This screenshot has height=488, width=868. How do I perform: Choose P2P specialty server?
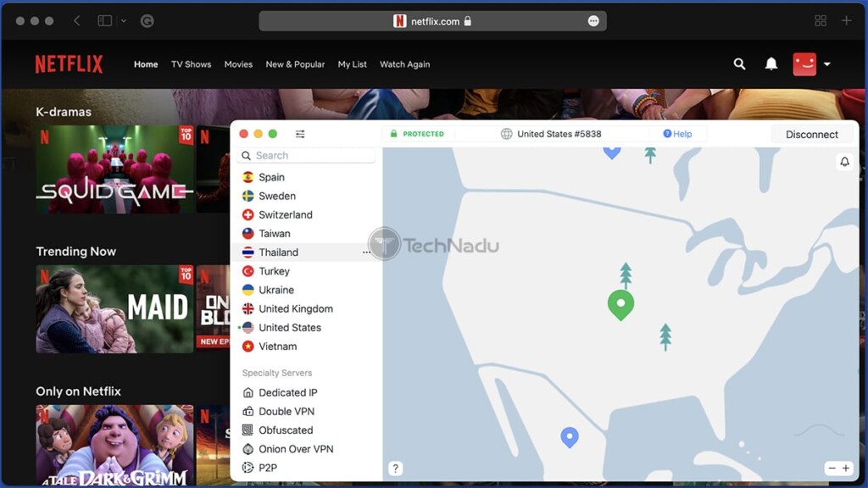click(306, 468)
